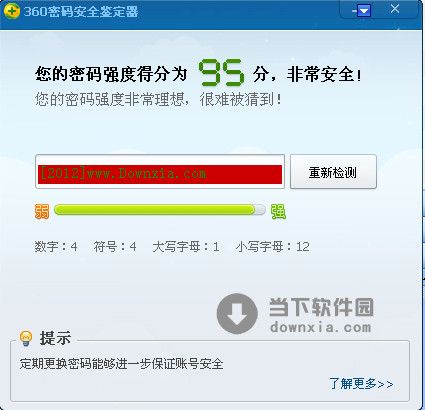Click the 重新检测 recheck button
The image size is (425, 410).
[x=333, y=172]
